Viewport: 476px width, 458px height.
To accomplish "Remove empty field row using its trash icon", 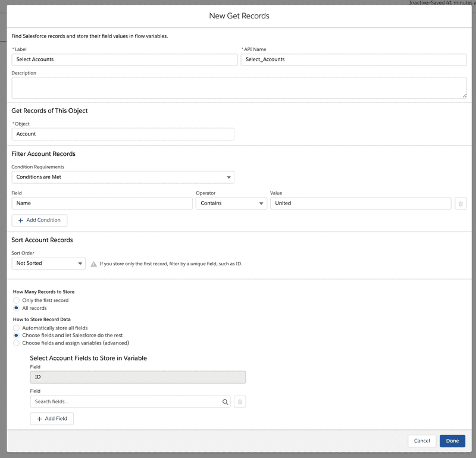I will click(240, 401).
